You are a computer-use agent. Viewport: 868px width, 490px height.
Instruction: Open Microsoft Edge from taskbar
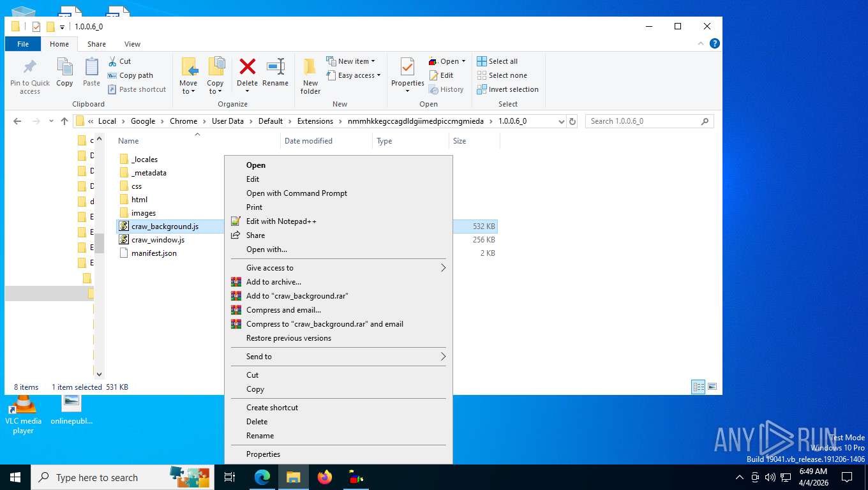pyautogui.click(x=262, y=477)
